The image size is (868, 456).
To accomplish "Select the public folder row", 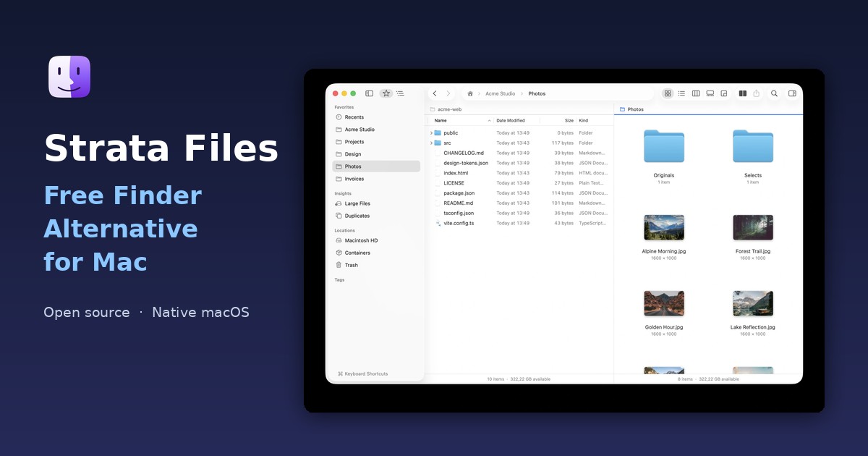I will click(519, 133).
